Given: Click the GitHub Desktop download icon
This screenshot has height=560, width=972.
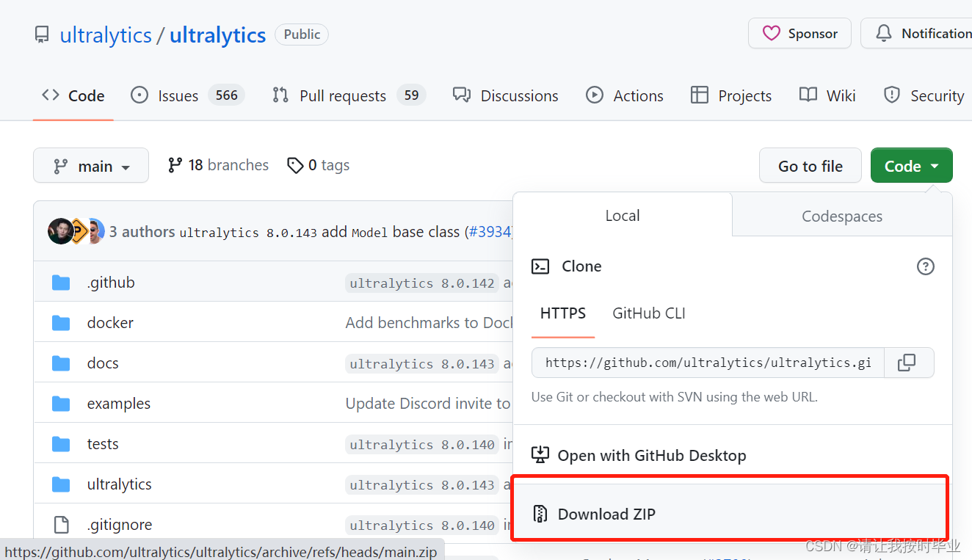Looking at the screenshot, I should click(x=540, y=455).
